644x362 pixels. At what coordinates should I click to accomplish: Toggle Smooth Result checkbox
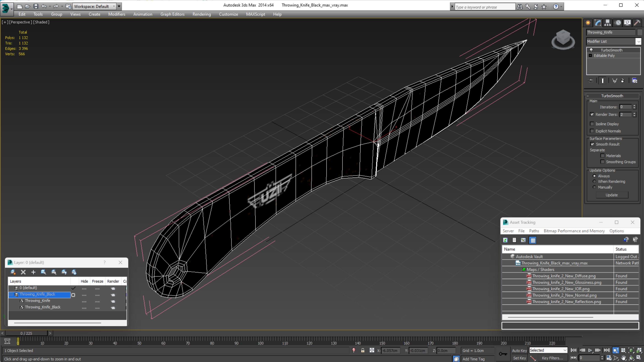[592, 144]
